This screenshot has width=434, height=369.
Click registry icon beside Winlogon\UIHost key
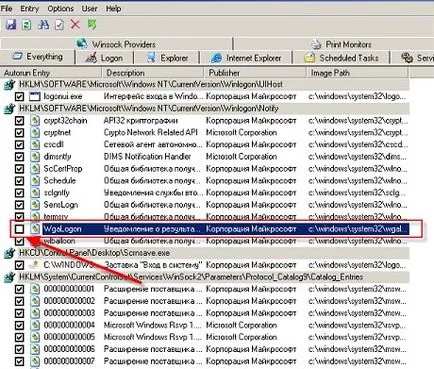pyautogui.click(x=10, y=85)
